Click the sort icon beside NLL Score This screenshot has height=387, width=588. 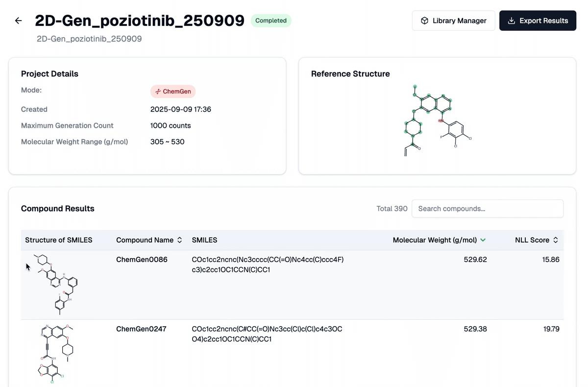pyautogui.click(x=555, y=240)
